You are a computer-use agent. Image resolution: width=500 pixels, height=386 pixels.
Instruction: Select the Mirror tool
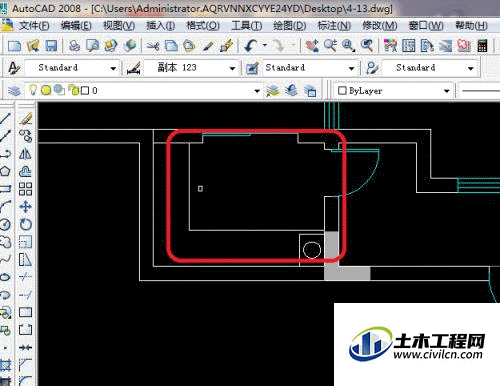pyautogui.click(x=26, y=154)
